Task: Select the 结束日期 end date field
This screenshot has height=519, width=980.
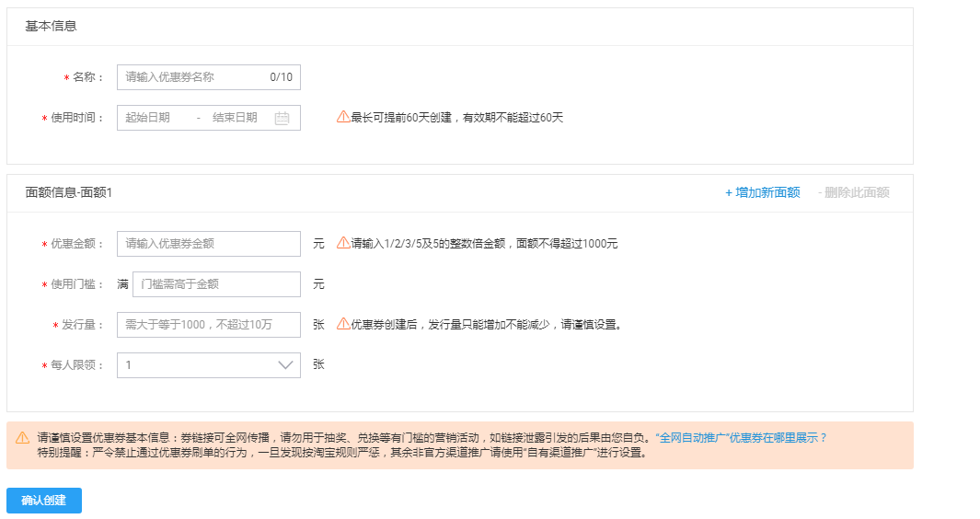Action: click(x=235, y=118)
